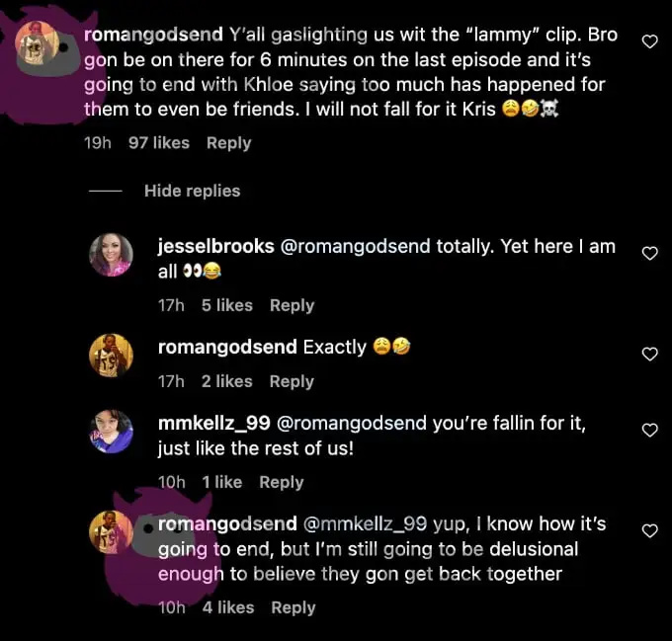Open jesselbrooks' profile picture

(111, 255)
